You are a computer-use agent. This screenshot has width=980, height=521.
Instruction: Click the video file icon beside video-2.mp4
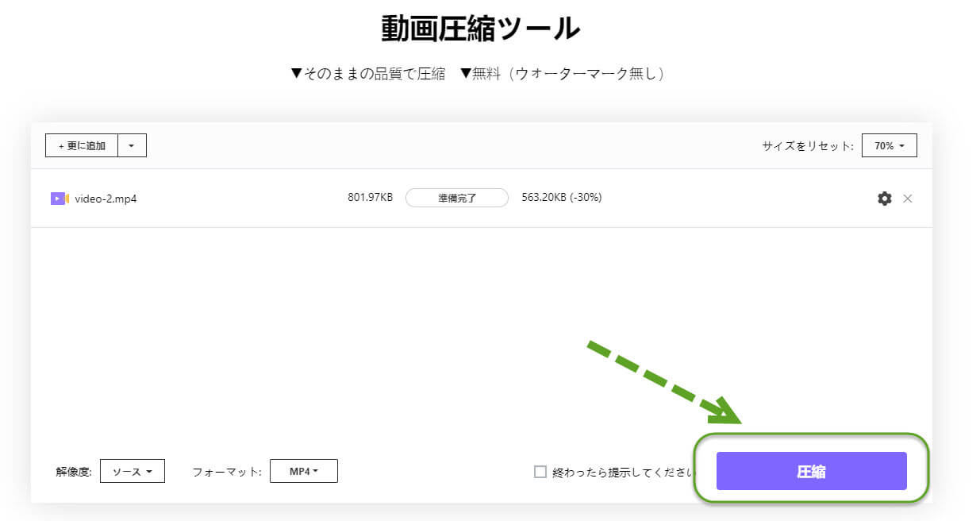[x=60, y=199]
